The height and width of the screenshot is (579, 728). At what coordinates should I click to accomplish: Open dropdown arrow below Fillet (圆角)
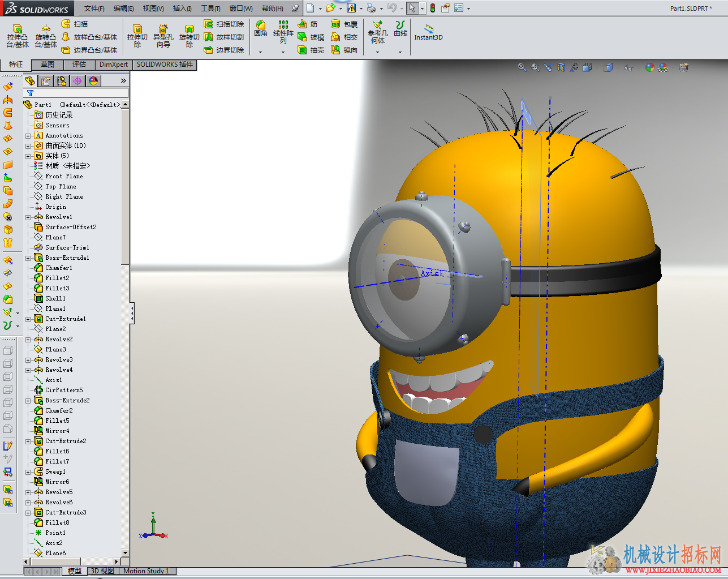coord(261,52)
